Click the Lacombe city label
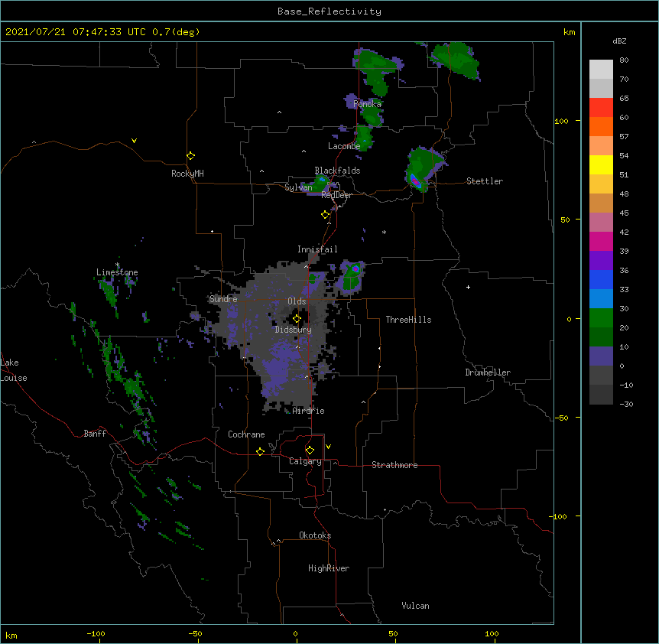Viewport: 659px width, 644px height. (344, 146)
